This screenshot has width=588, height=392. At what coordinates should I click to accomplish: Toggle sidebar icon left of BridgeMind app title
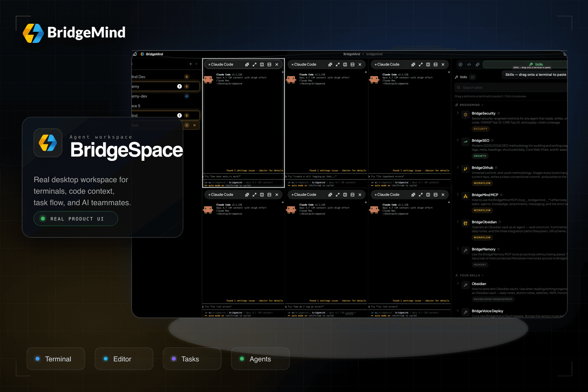point(135,54)
